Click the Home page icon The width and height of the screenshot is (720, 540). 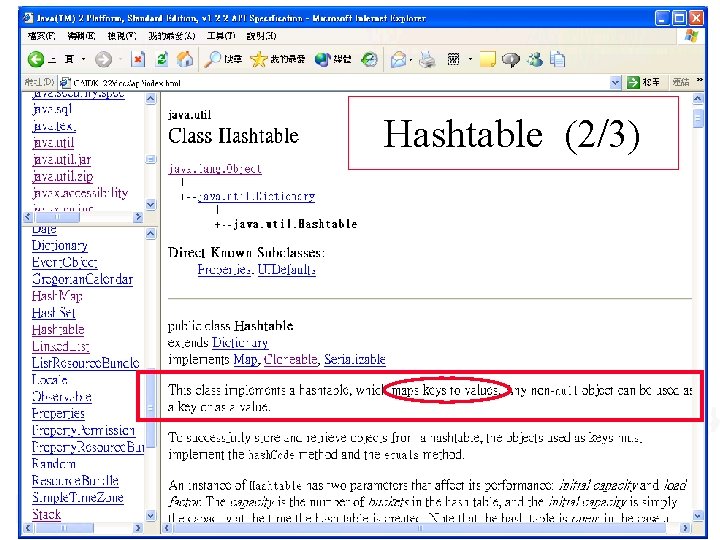coord(185,59)
